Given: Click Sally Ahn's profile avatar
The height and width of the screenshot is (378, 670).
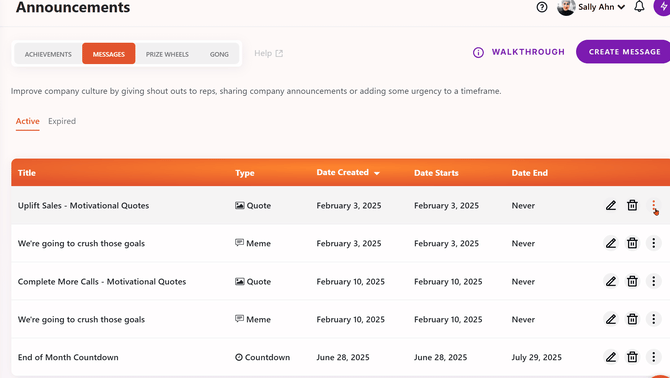Looking at the screenshot, I should 566,7.
